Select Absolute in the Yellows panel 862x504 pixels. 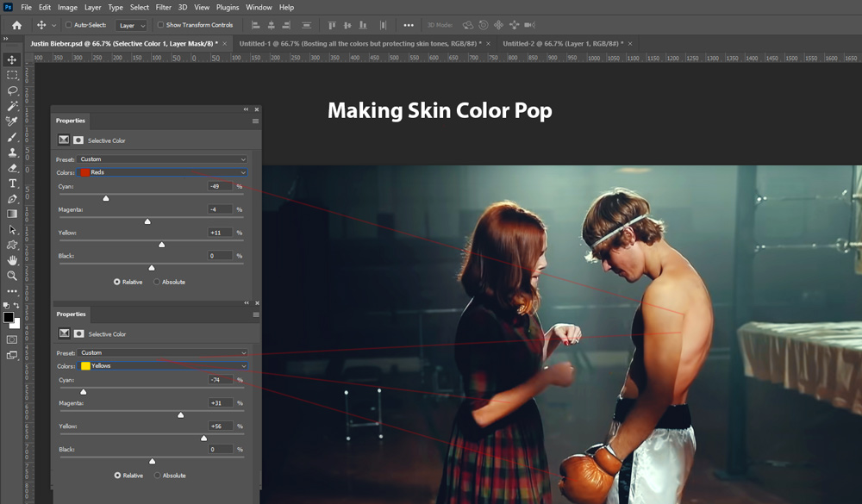click(x=157, y=476)
